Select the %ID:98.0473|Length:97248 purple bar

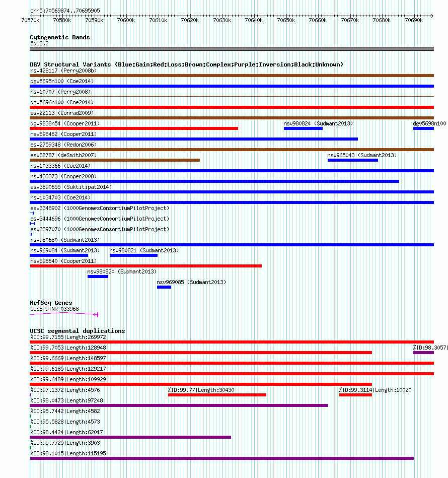[x=179, y=405]
